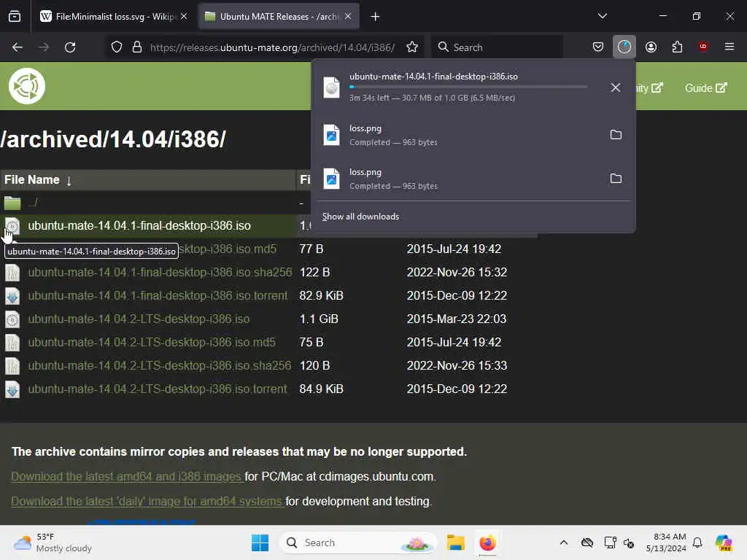
Task: Switch to File:Minimalist loss.svg Wikipedia tab
Action: pyautogui.click(x=115, y=17)
